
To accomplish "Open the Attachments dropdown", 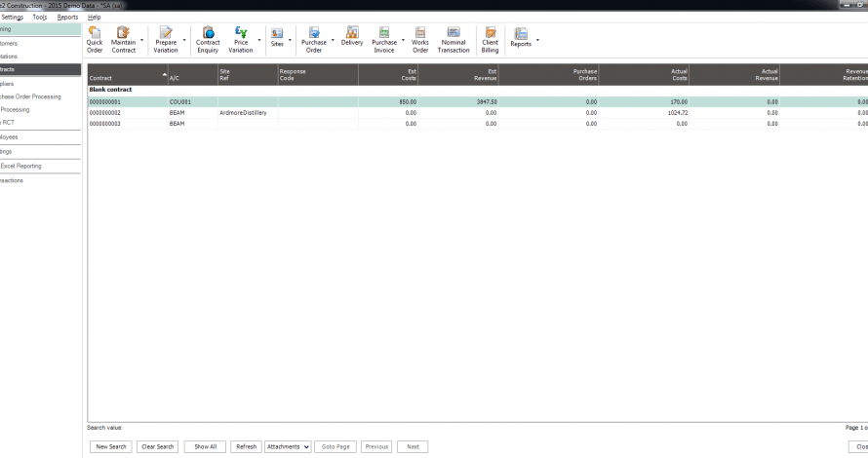I will (x=288, y=447).
